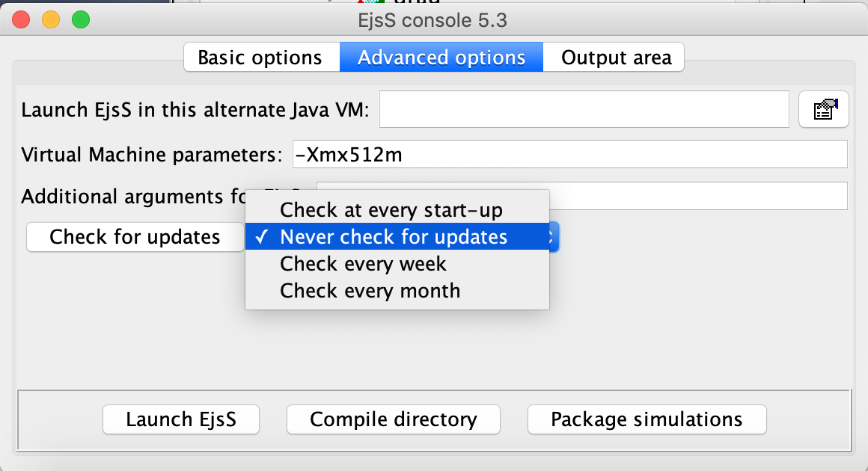Image resolution: width=868 pixels, height=471 pixels.
Task: Choose Check every month from list
Action: [x=370, y=291]
